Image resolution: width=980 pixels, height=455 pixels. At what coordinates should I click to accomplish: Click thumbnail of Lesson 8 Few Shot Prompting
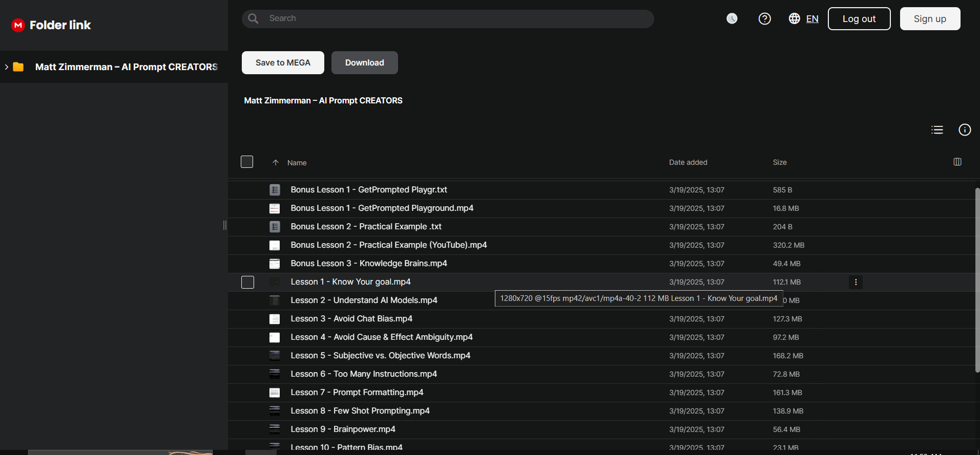tap(275, 411)
